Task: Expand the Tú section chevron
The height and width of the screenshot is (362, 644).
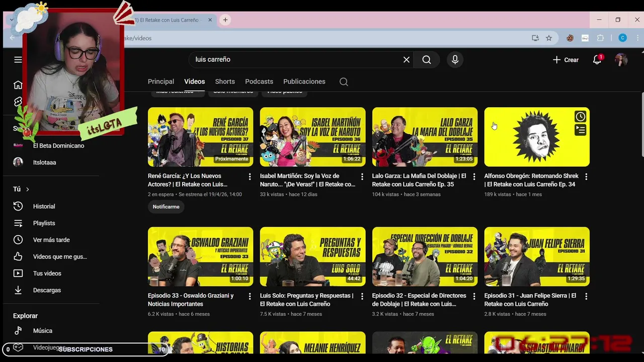Action: tap(28, 189)
